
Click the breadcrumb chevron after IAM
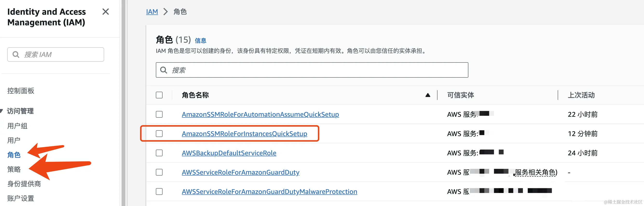pos(165,12)
